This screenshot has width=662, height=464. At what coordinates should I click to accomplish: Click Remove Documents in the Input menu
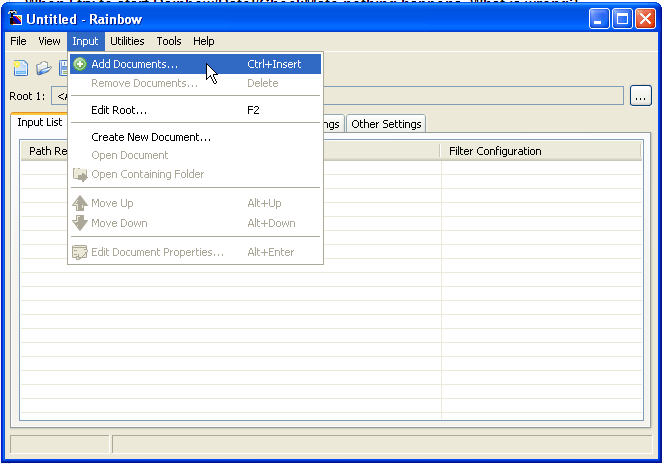(144, 83)
